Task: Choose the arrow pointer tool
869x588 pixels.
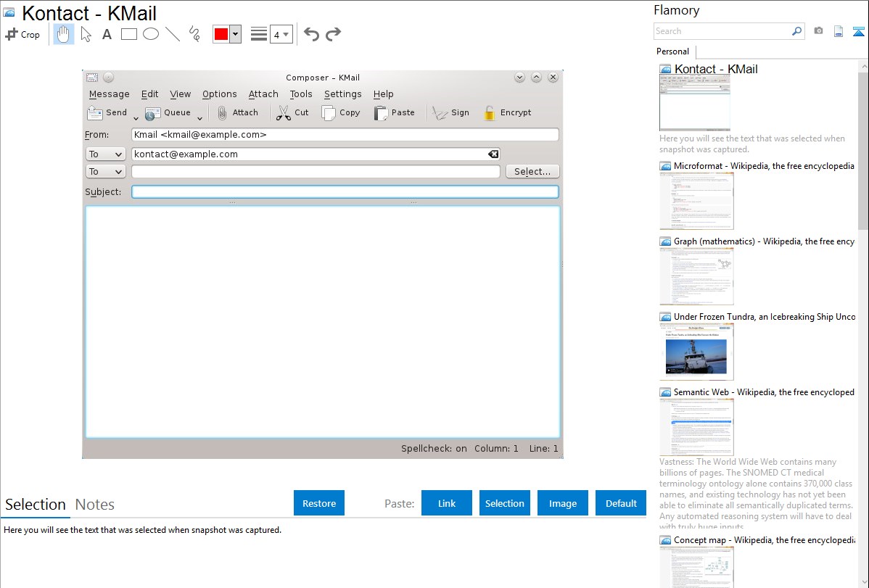Action: tap(86, 34)
